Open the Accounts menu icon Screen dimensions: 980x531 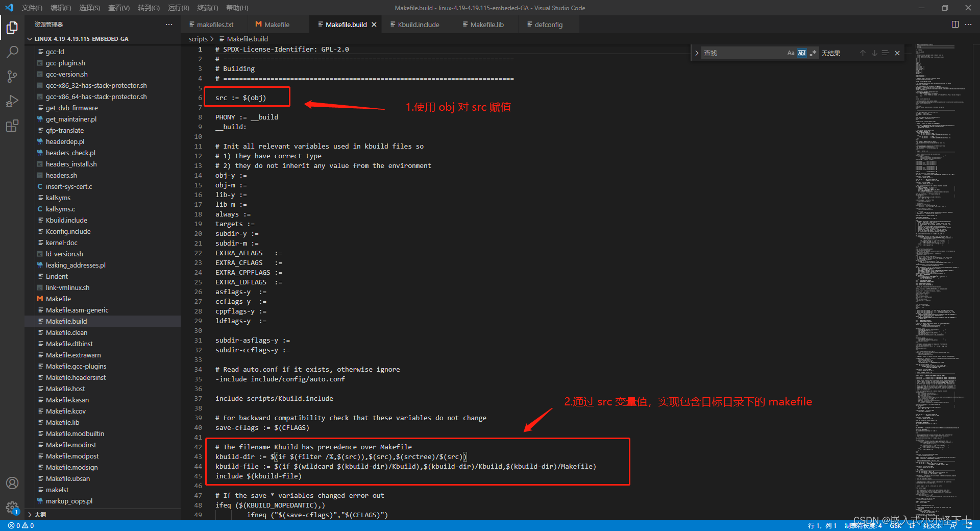click(12, 483)
